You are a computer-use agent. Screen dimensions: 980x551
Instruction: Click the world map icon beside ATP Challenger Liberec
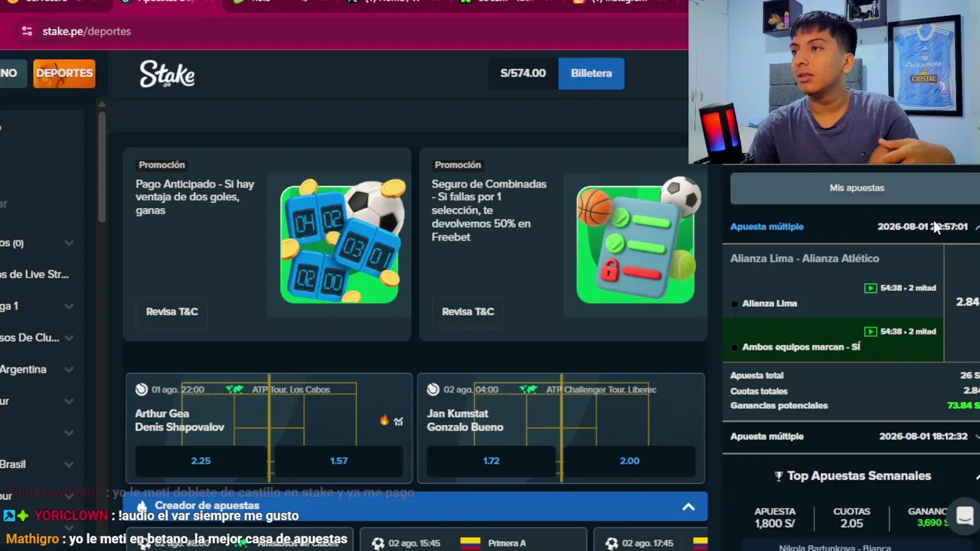[528, 390]
